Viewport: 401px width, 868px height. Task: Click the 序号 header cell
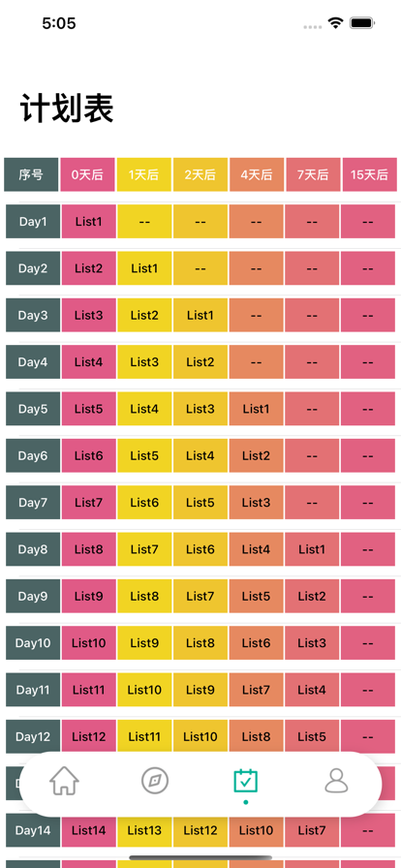click(31, 175)
